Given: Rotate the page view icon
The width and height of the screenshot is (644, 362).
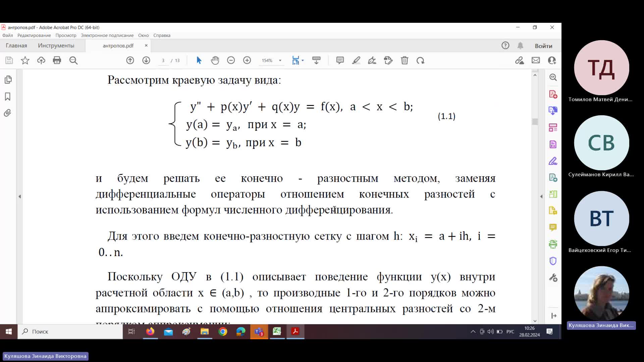Looking at the screenshot, I should [420, 60].
